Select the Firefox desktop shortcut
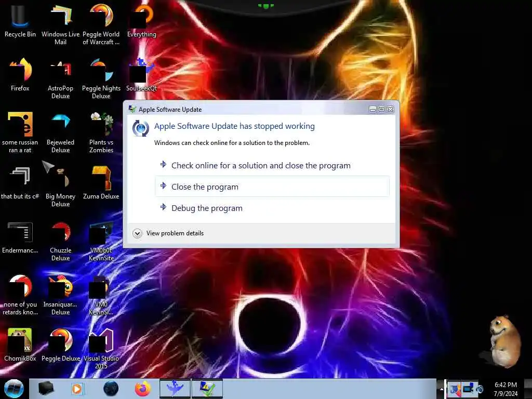 (x=20, y=75)
